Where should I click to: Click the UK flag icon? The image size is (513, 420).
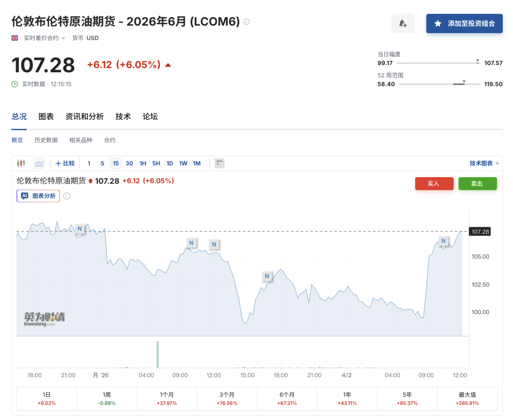tap(15, 38)
